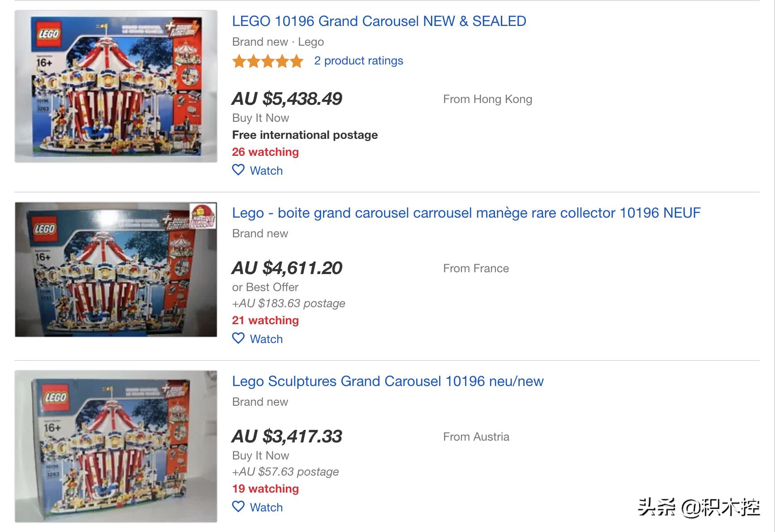This screenshot has width=775, height=532.
Task: Click the heart icon on the Hong Kong listing
Action: (x=238, y=170)
